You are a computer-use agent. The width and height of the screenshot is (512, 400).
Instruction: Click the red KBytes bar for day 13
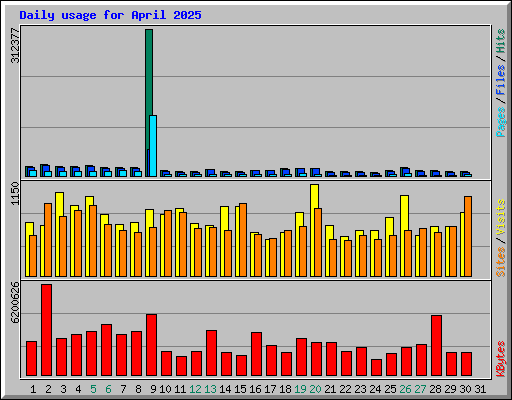[x=211, y=353]
